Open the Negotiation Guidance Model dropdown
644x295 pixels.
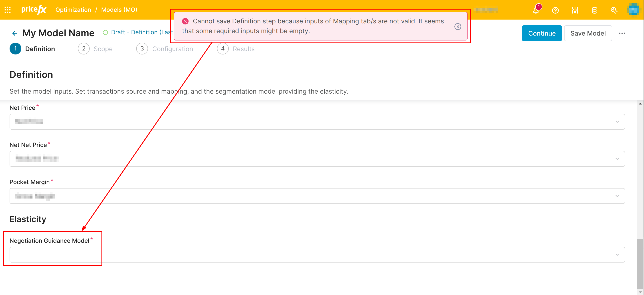(317, 255)
